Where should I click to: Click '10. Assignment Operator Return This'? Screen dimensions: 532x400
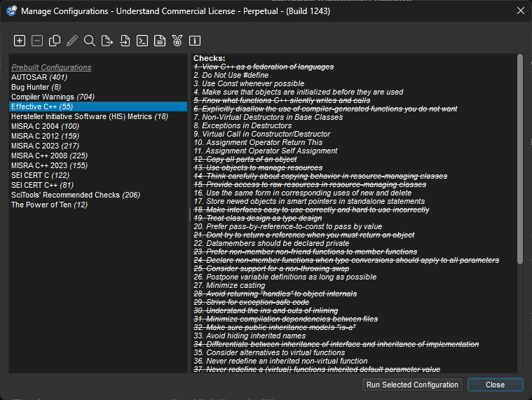[x=258, y=142]
